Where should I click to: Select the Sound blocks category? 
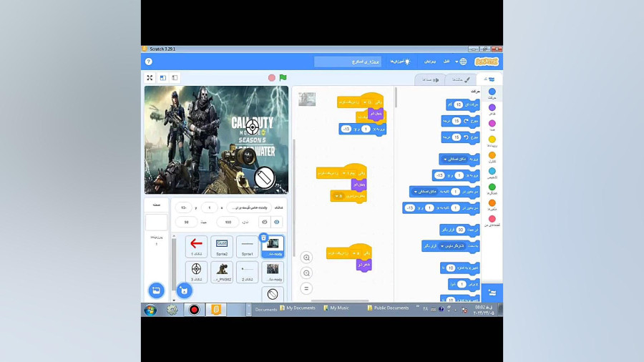(x=492, y=126)
